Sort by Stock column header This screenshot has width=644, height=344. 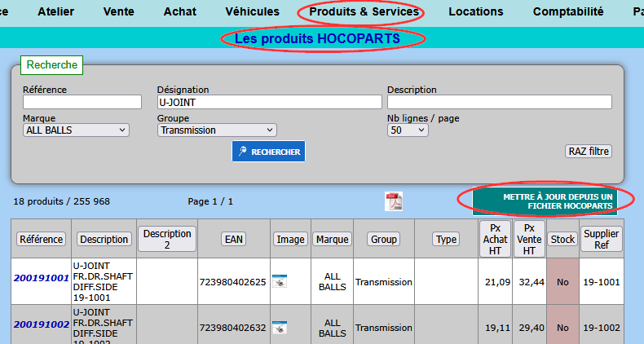pyautogui.click(x=562, y=239)
